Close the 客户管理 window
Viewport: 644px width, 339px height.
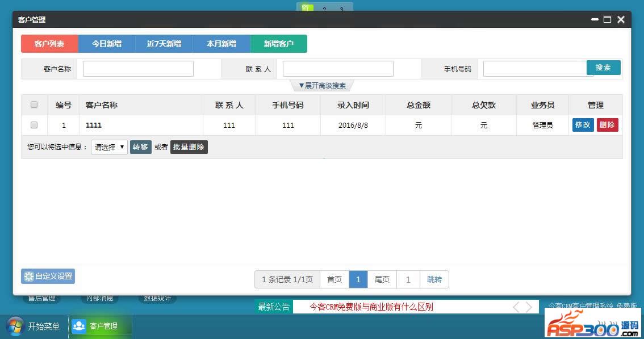pyautogui.click(x=621, y=19)
